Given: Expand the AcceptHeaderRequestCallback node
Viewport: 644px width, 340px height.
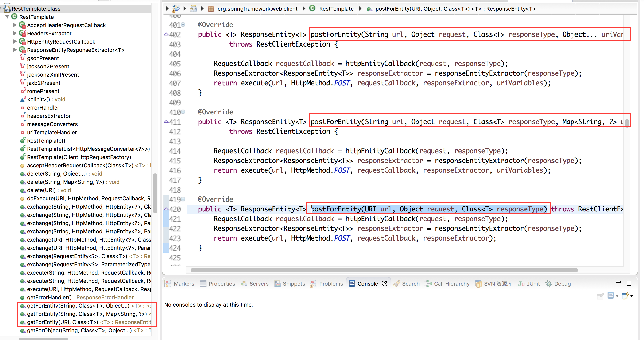Looking at the screenshot, I should click(x=15, y=25).
